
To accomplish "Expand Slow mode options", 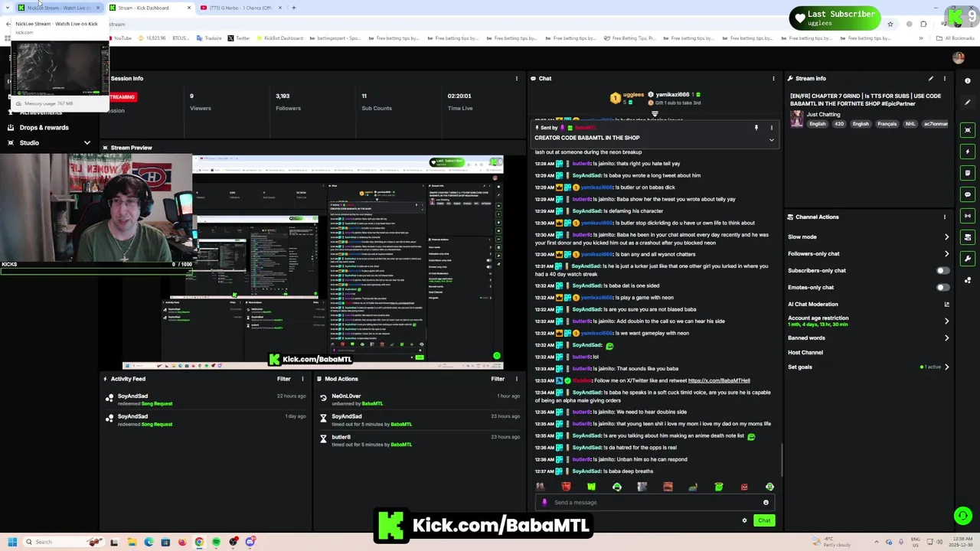I will click(947, 237).
